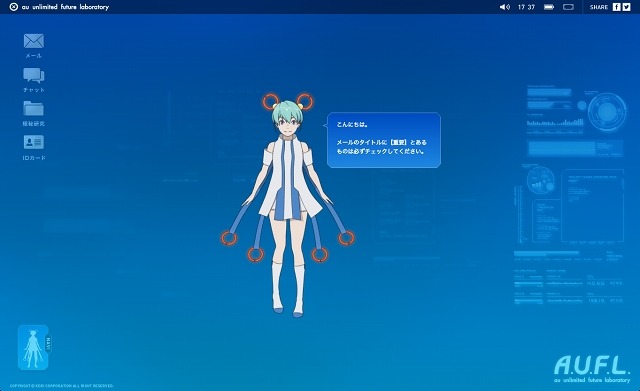Viewport: 640px width, 391px height.
Task: Click the au unlimited future laboratory title
Action: coord(65,7)
